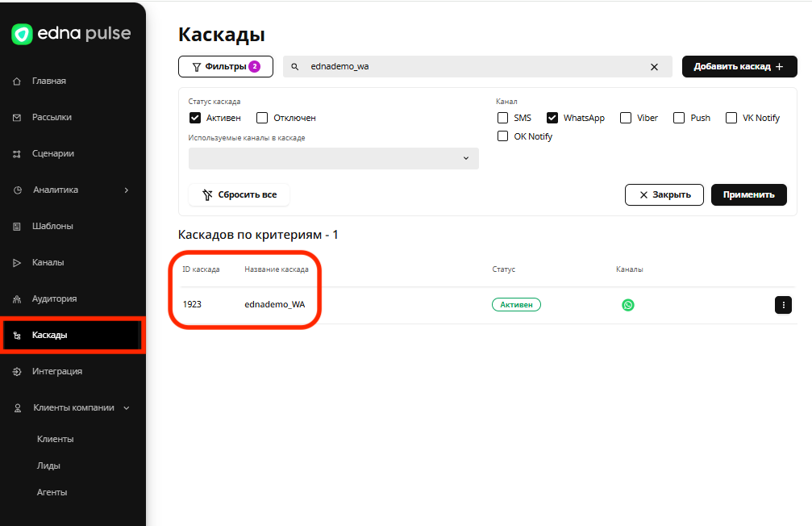Viewport: 812px width, 526px height.
Task: Open Лиды submenu item
Action: (48, 465)
